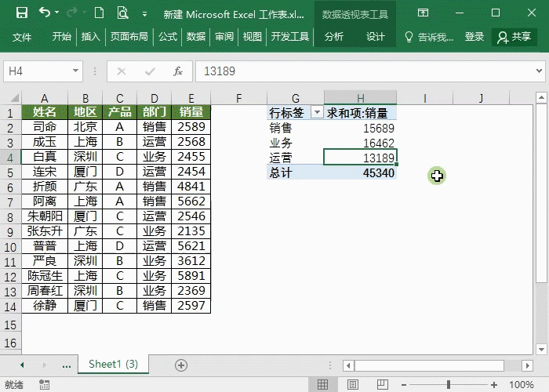This screenshot has width=549, height=392.
Task: Open the 视图 ribbon tab
Action: pos(252,36)
